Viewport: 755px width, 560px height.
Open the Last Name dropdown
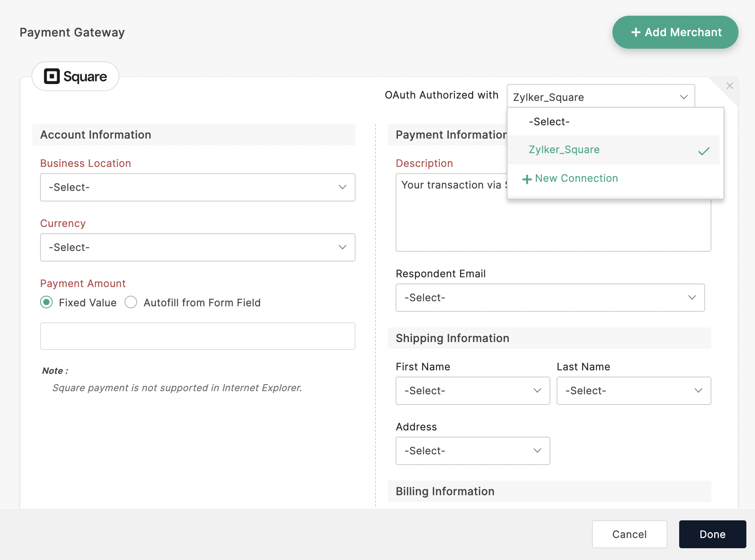(x=633, y=391)
